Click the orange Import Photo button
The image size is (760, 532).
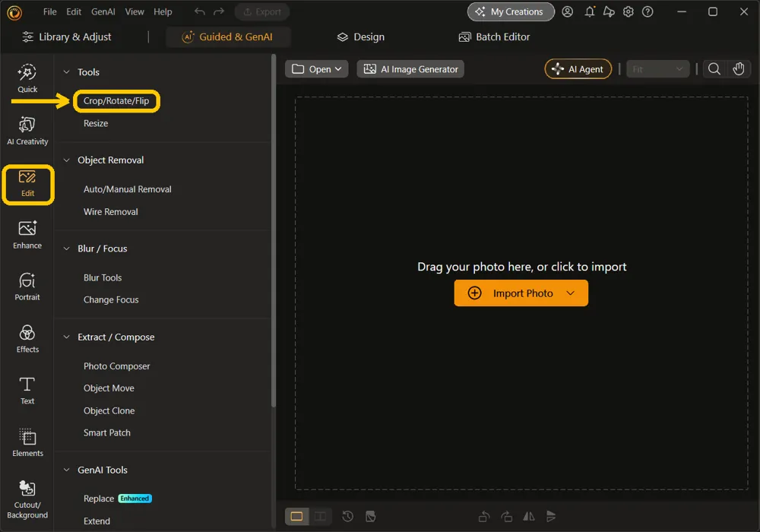(521, 293)
